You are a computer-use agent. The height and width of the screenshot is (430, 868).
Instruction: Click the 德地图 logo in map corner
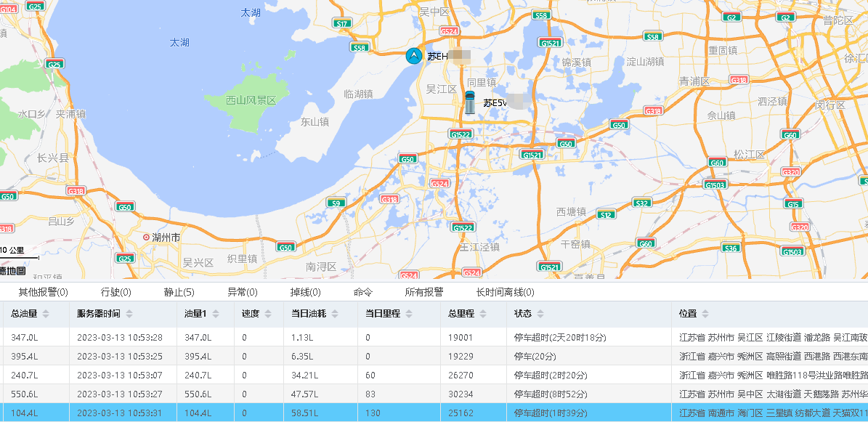click(x=11, y=272)
